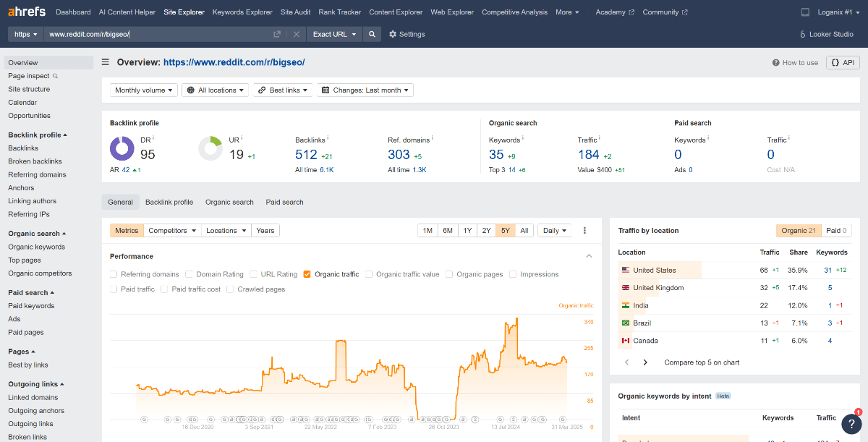Click the Ref. domains info icon

coord(433,137)
